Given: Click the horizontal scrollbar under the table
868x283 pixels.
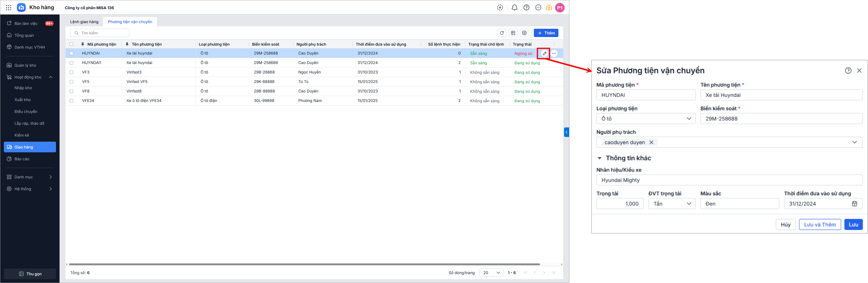Looking at the screenshot, I should coord(303,264).
